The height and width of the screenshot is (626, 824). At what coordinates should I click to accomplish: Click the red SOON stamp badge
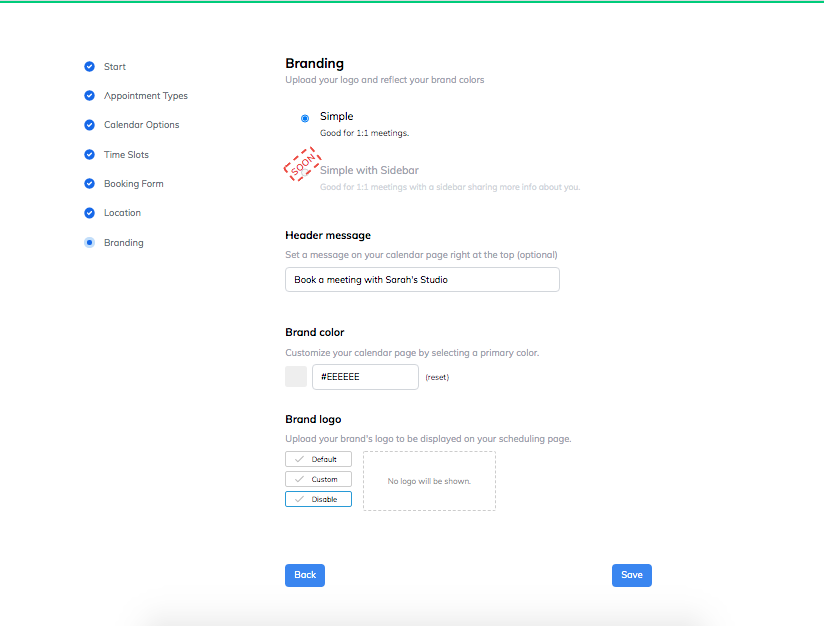[x=301, y=166]
